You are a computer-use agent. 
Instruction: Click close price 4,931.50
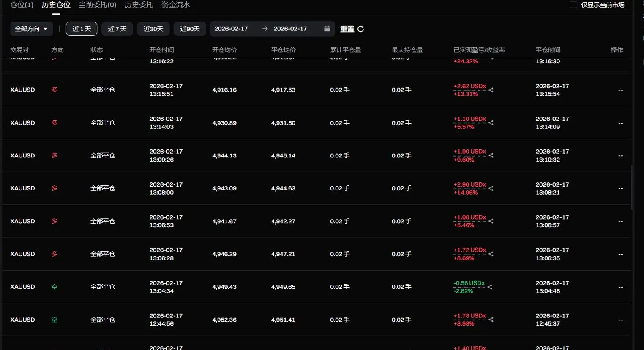pyautogui.click(x=284, y=123)
